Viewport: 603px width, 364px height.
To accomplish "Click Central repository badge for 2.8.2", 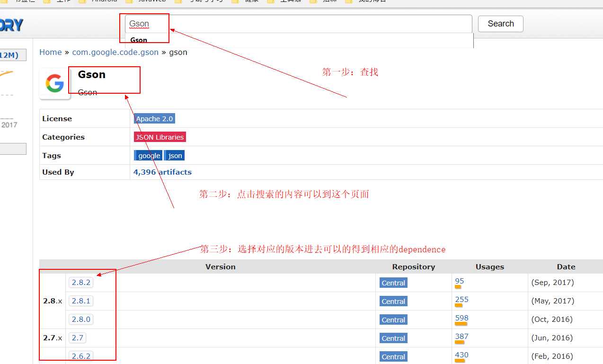I will pos(393,283).
